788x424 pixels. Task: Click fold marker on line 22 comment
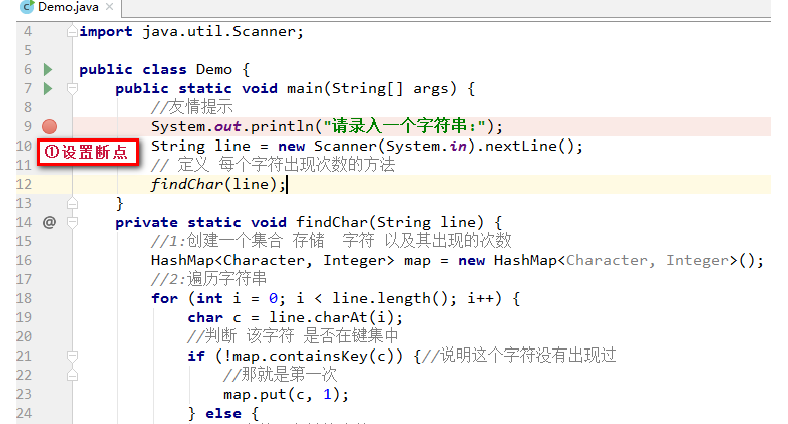coord(72,375)
